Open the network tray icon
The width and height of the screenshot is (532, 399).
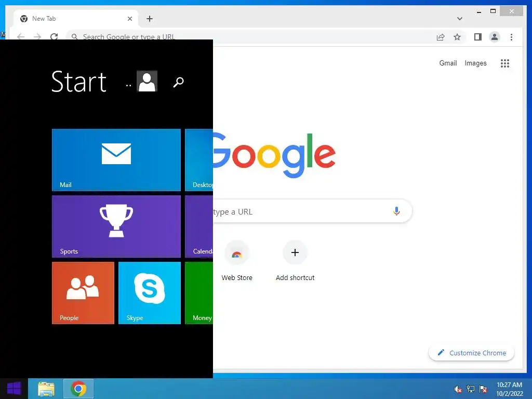tap(471, 389)
